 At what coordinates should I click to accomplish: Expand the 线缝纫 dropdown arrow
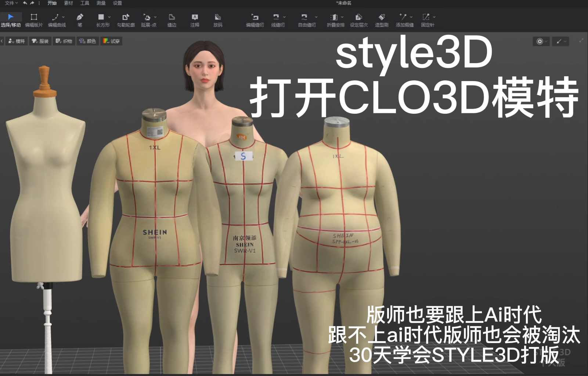[x=284, y=17]
